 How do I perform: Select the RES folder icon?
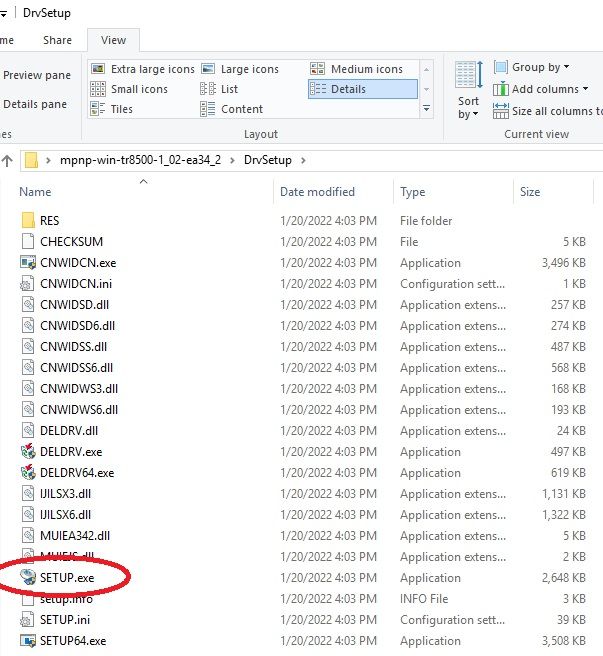(x=28, y=221)
